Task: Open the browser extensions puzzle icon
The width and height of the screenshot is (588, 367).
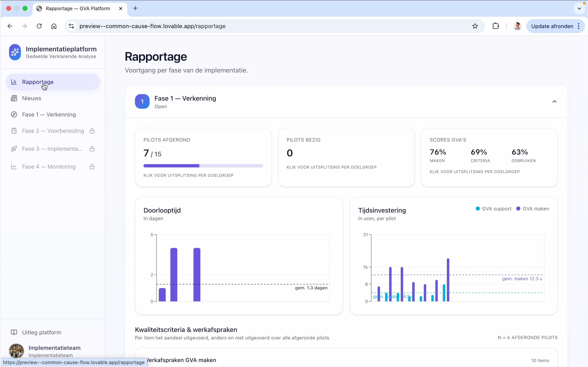Action: [x=495, y=26]
